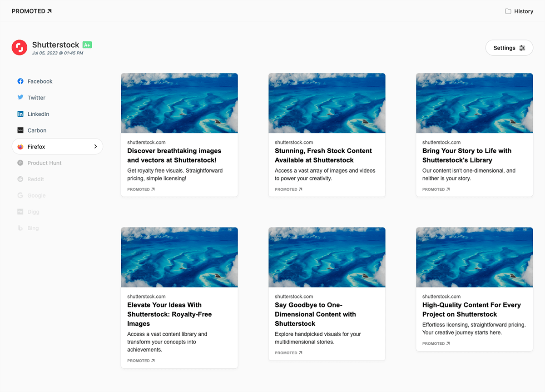
Task: Click the Firefox browser icon
Action: click(x=20, y=147)
